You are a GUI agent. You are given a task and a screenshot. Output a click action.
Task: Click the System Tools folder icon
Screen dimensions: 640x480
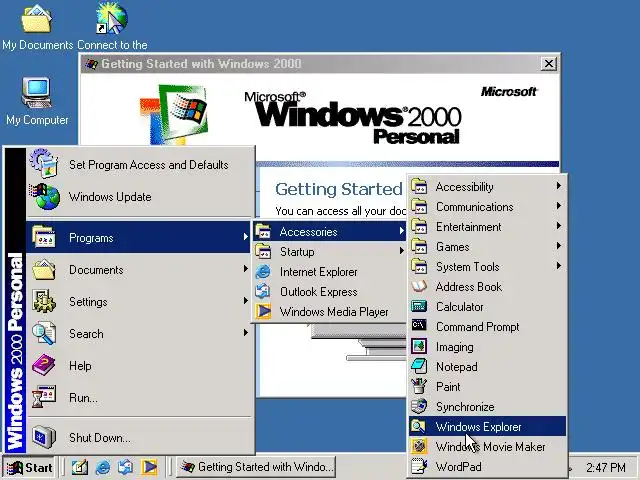(419, 266)
